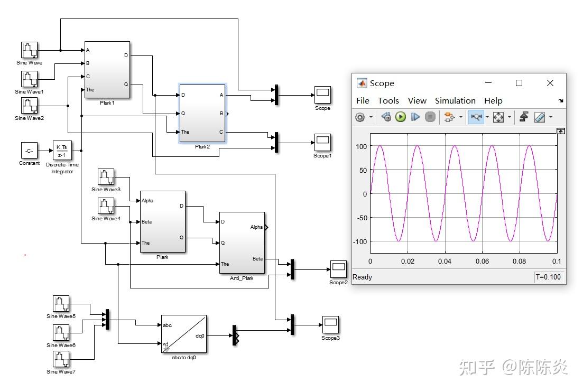583x392 pixels.
Task: Click the Step Back icon in Scope toolbar
Action: pos(386,117)
